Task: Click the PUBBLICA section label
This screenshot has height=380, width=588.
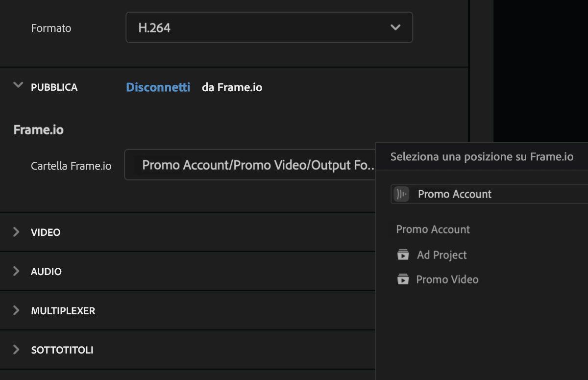Action: tap(54, 87)
